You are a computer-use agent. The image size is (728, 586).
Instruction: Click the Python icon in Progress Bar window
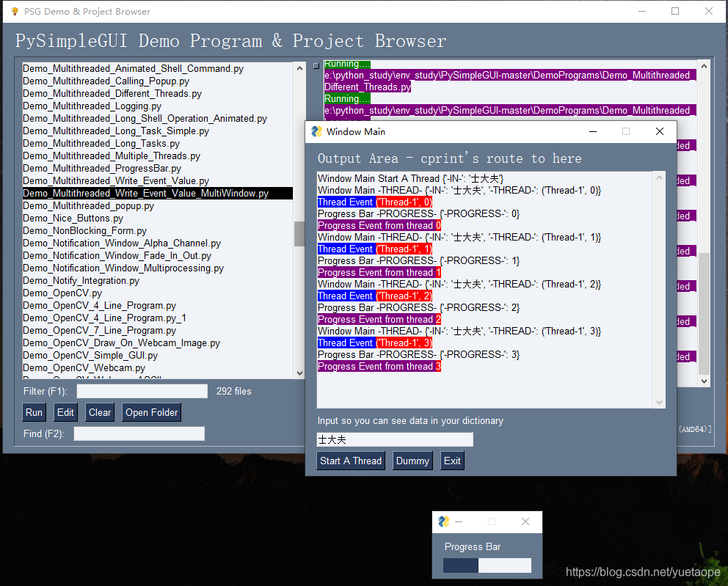[x=444, y=521]
